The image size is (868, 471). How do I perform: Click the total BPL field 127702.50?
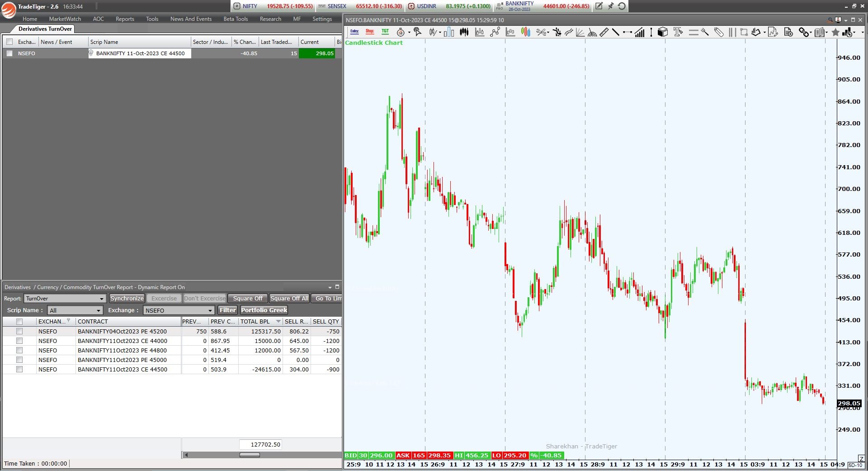260,445
